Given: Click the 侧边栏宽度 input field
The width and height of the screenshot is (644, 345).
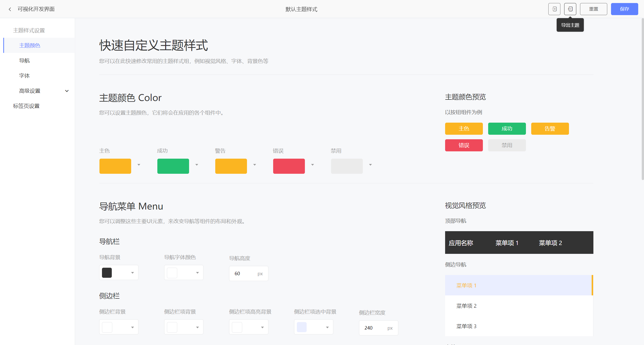Looking at the screenshot, I should (x=379, y=328).
